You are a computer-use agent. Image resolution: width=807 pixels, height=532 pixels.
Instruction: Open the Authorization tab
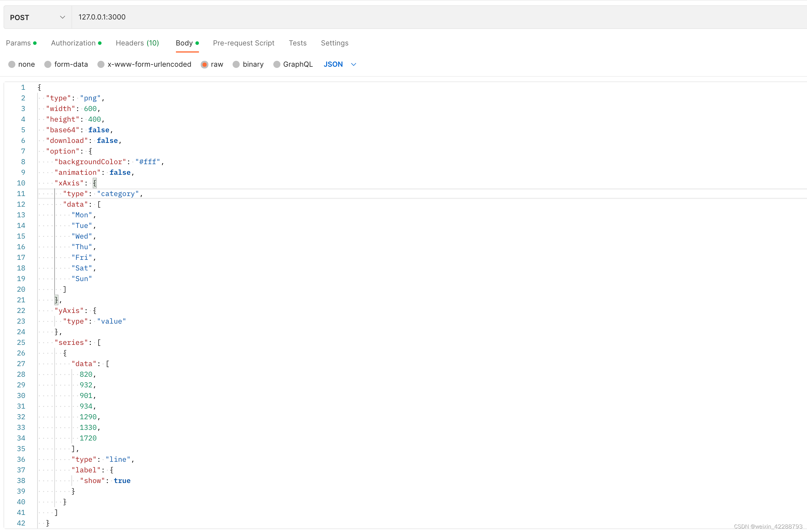coord(73,43)
